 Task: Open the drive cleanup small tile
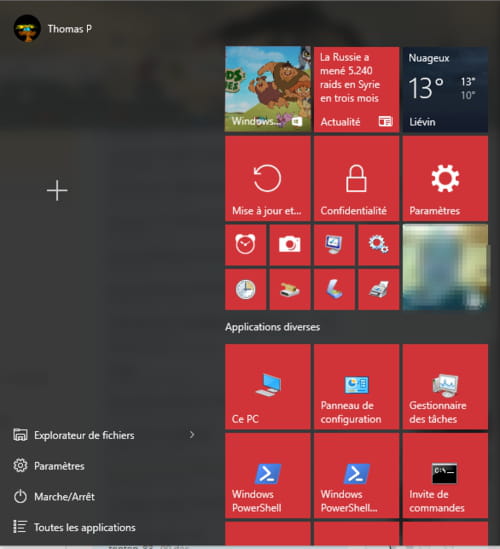(290, 289)
